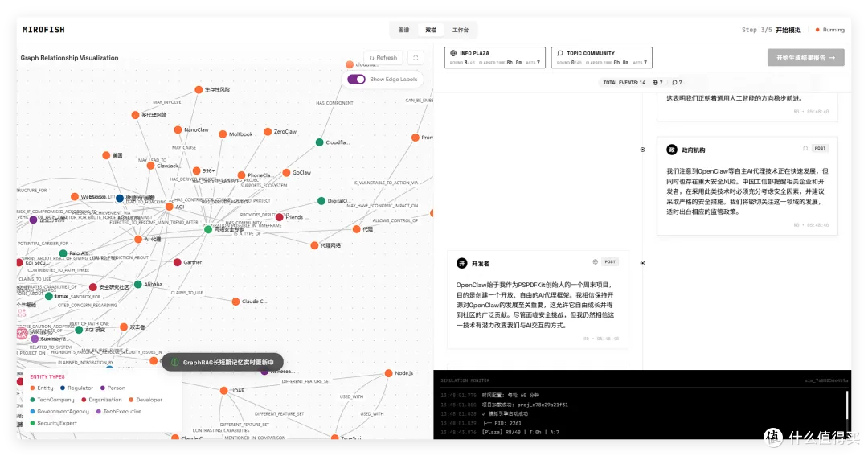This screenshot has width=868, height=456.
Task: Click the MIROFISH logo
Action: tap(43, 30)
